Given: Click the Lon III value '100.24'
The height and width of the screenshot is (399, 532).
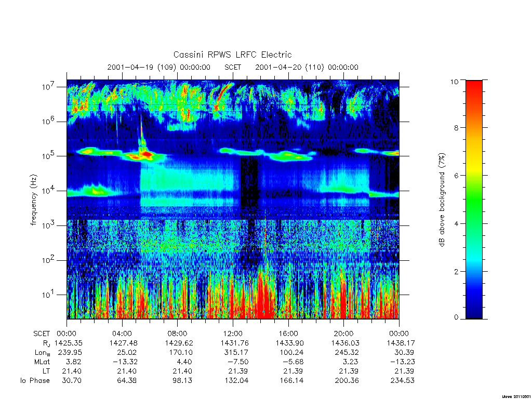Looking at the screenshot, I should tap(292, 353).
